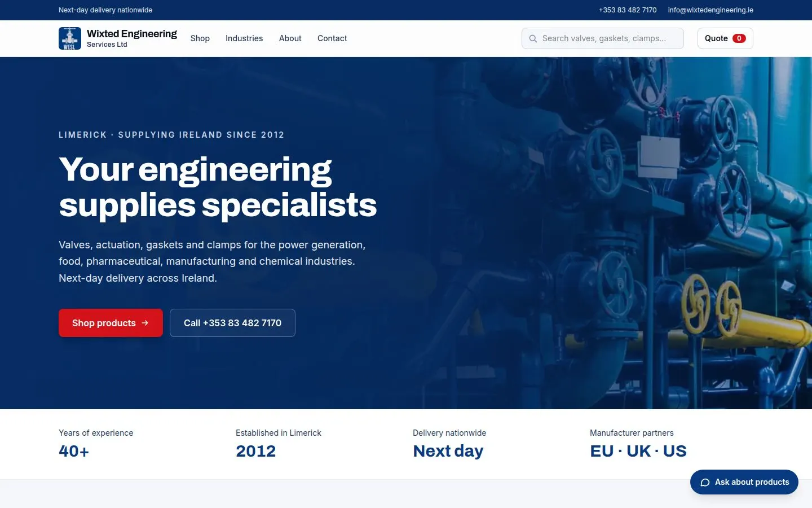
Task: Click the arrow icon on Shop products
Action: [145, 323]
